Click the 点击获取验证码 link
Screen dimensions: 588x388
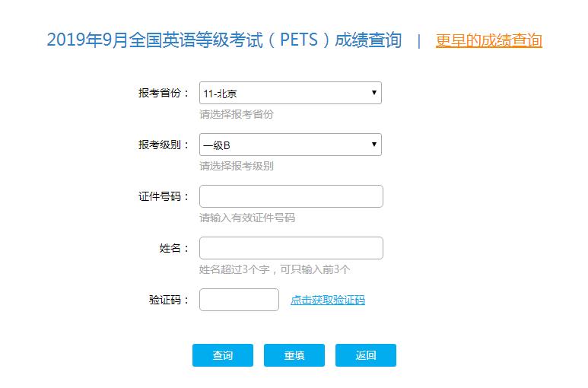[x=327, y=301]
